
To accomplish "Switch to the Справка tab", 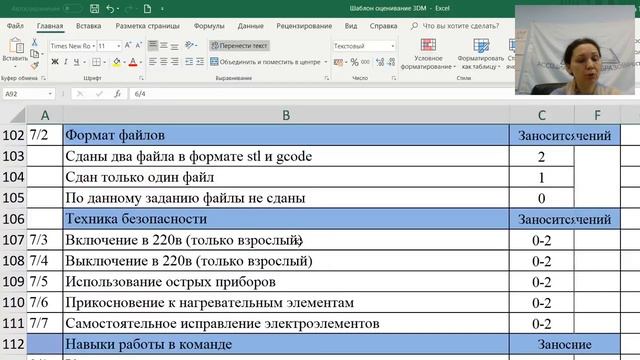I will [383, 26].
